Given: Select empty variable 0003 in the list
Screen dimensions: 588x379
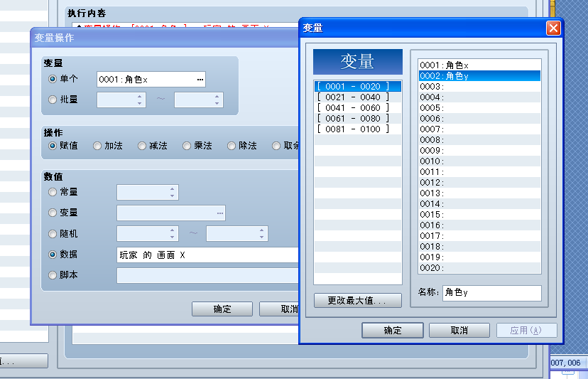Looking at the screenshot, I should tap(479, 87).
